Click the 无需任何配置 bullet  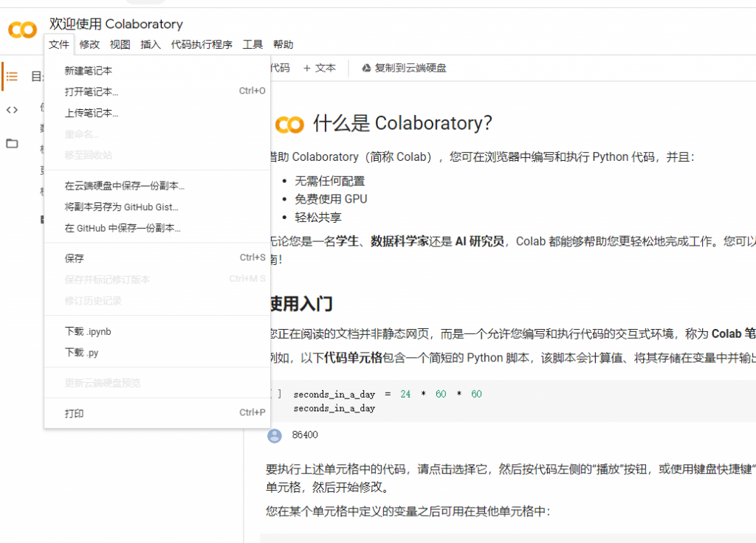tap(330, 181)
